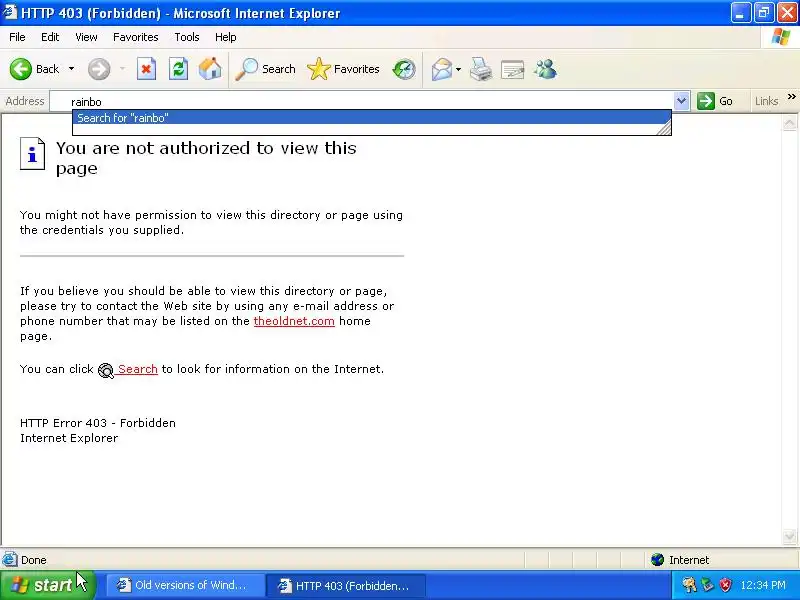Click the Edit page toolbar icon

coord(513,69)
